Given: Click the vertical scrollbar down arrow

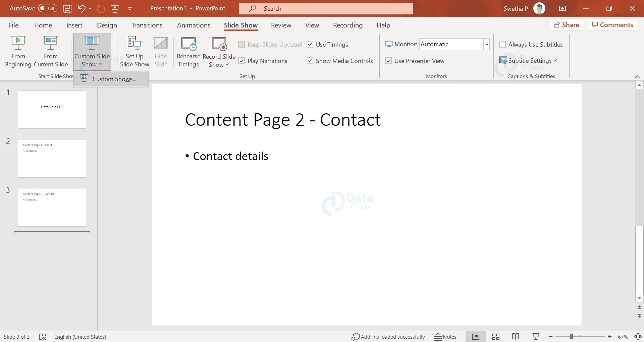Looking at the screenshot, I should coord(639,298).
